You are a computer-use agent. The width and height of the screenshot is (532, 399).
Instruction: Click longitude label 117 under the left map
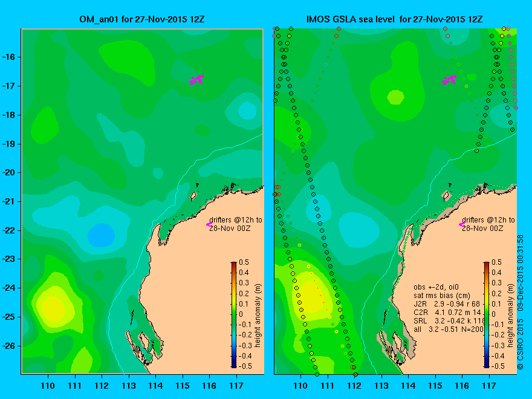236,386
